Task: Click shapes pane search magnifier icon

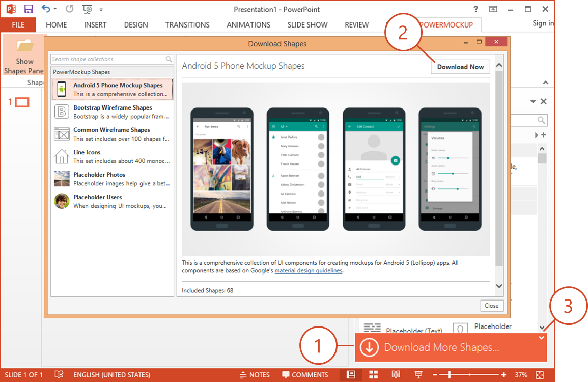Action: click(x=541, y=120)
